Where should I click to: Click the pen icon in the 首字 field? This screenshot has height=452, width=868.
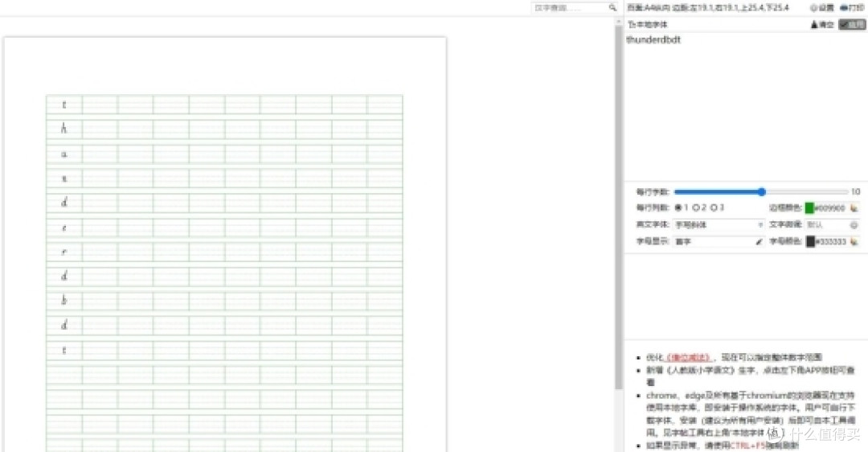[x=759, y=241]
